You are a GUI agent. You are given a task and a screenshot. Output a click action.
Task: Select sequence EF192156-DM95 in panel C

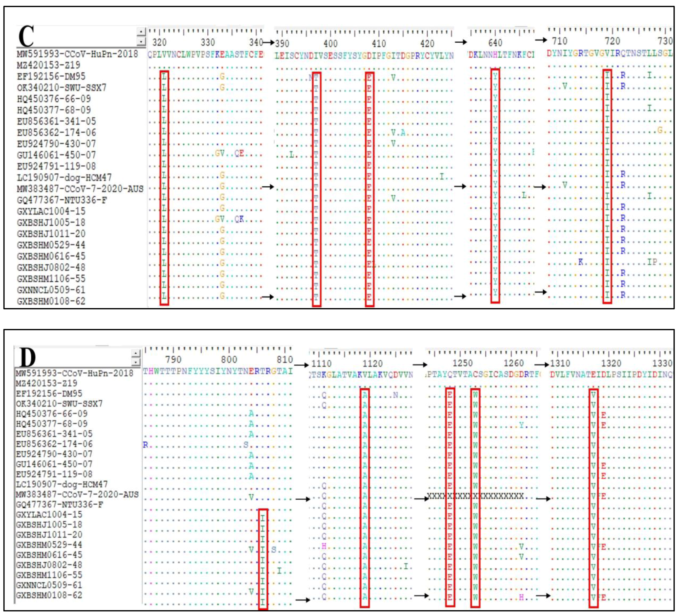coord(51,76)
